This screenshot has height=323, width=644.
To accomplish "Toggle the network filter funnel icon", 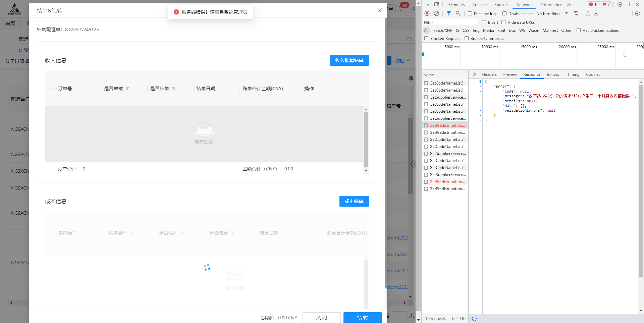I will click(x=448, y=13).
